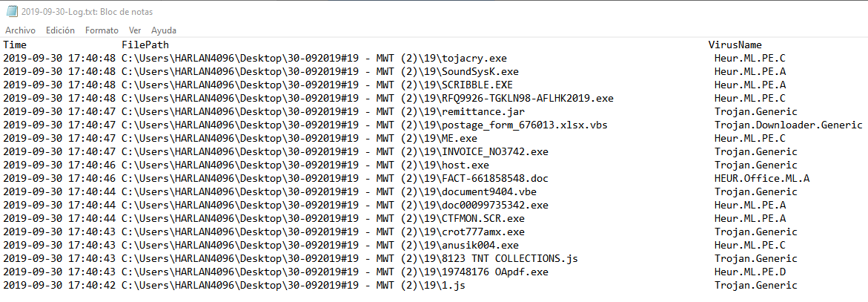Open the Ayuda menu
This screenshot has height=302, width=868.
tap(164, 30)
